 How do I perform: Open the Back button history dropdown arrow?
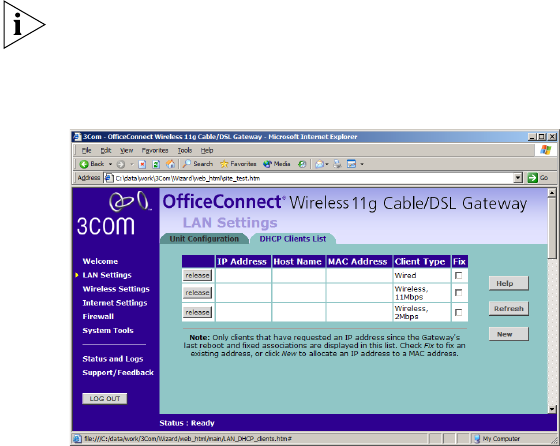click(110, 164)
